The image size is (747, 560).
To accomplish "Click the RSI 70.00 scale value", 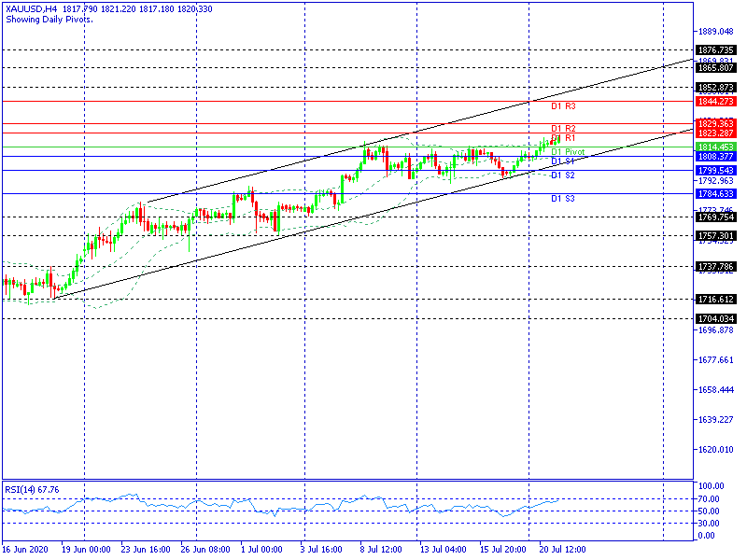I will pos(710,499).
